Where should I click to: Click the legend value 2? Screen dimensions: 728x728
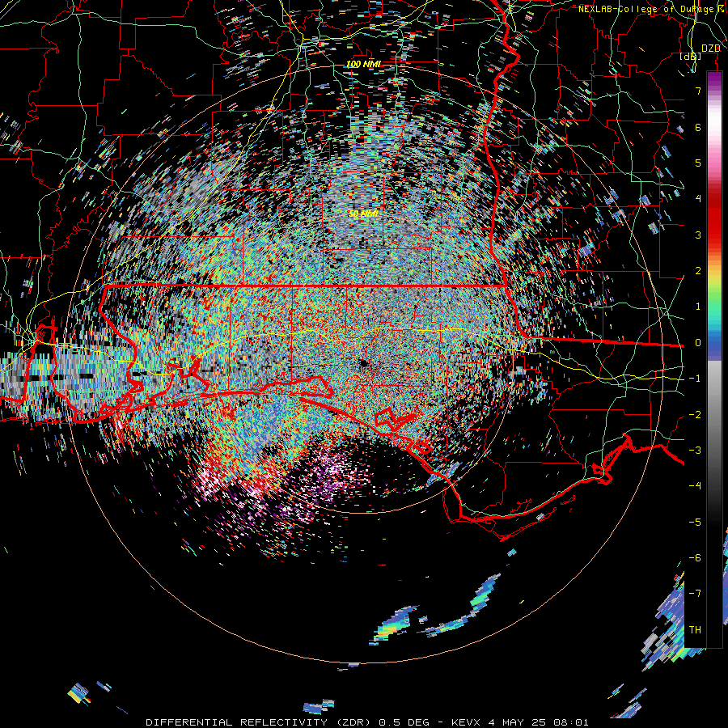click(698, 271)
